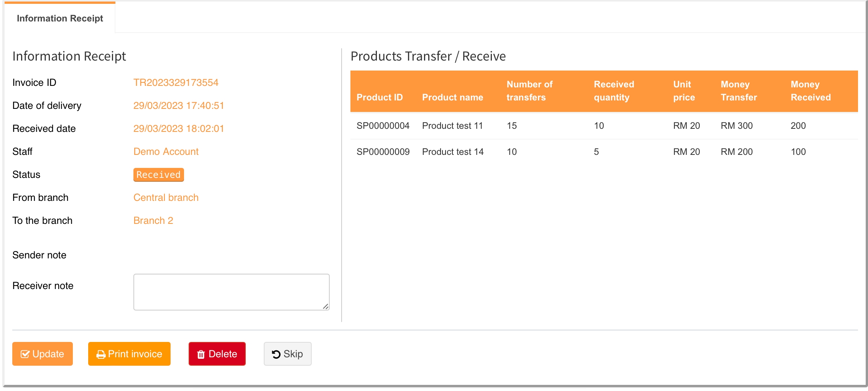The height and width of the screenshot is (391, 868).
Task: Switch to the Information Receipt tab
Action: 60,18
